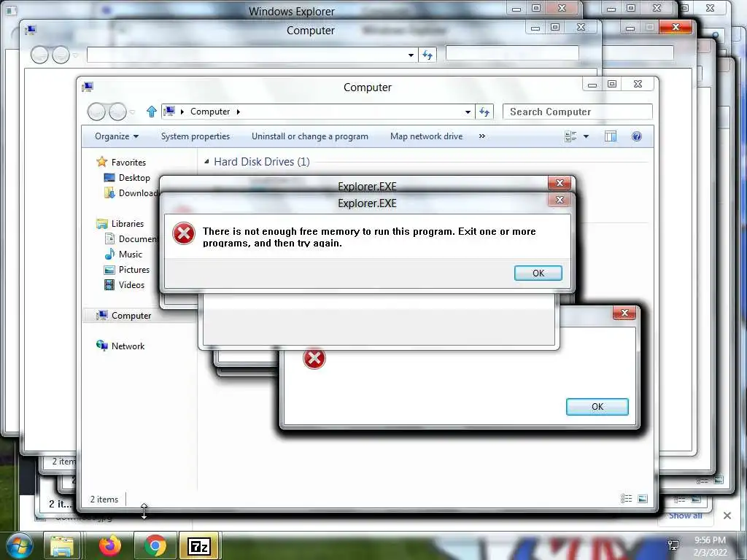Image resolution: width=747 pixels, height=560 pixels.
Task: Open Chrome from the taskbar
Action: pos(155,545)
